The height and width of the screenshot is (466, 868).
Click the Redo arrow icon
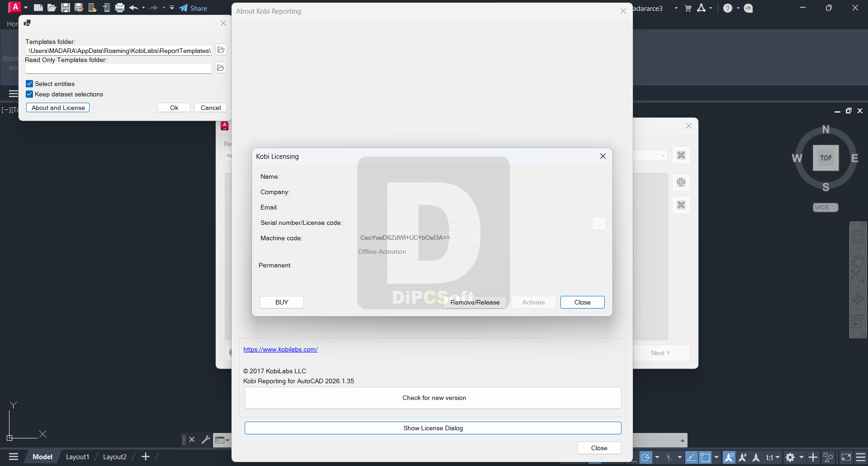point(154,8)
